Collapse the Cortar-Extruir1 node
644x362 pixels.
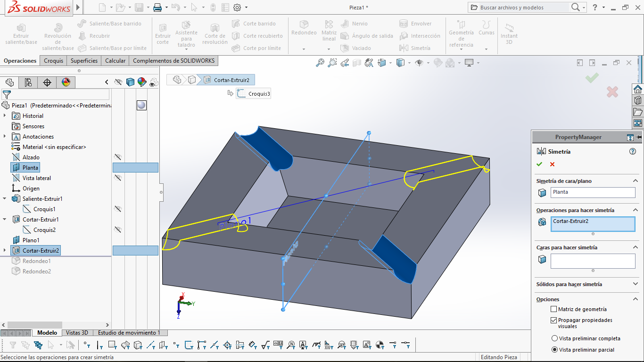click(5, 219)
